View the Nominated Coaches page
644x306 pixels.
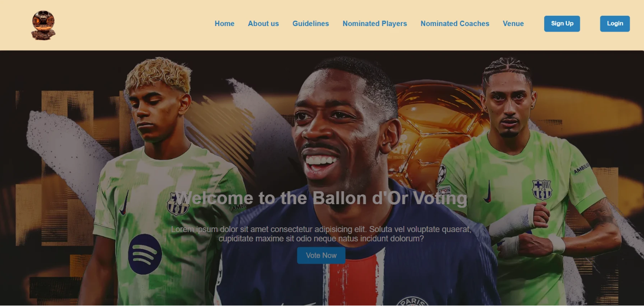tap(455, 24)
